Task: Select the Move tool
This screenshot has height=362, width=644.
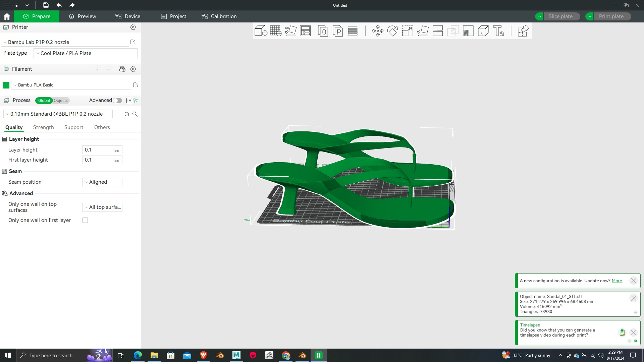Action: (x=378, y=31)
